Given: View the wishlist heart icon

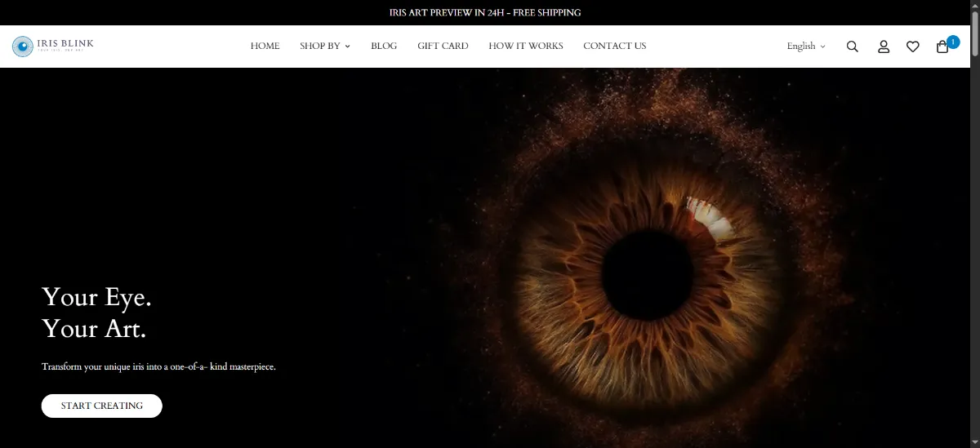Looking at the screenshot, I should click(913, 47).
